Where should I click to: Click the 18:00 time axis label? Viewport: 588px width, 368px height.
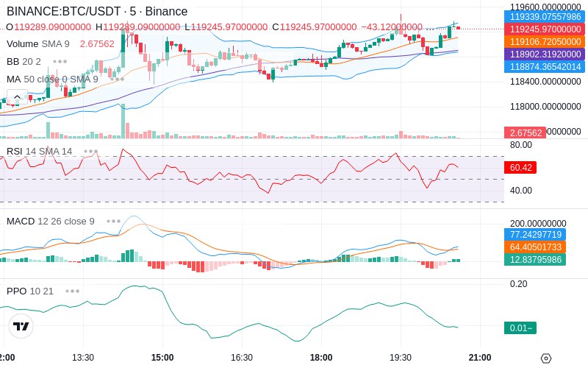[321, 358]
